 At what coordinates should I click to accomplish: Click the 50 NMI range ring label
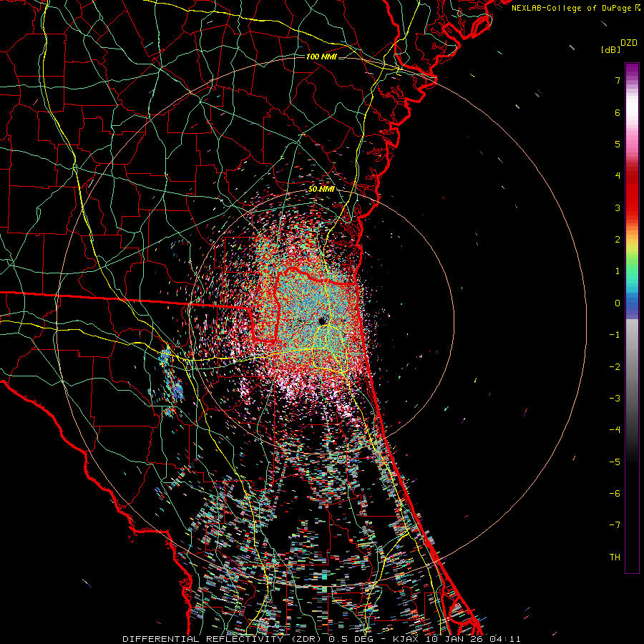click(x=321, y=190)
